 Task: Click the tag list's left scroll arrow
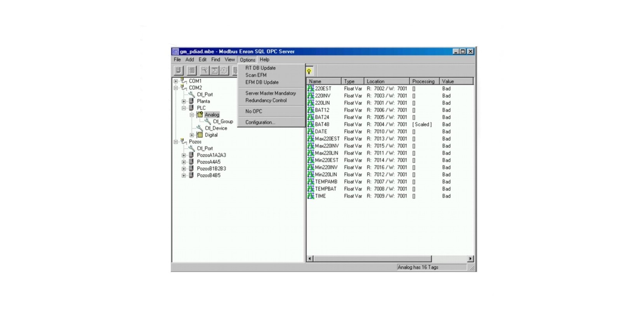tap(310, 259)
